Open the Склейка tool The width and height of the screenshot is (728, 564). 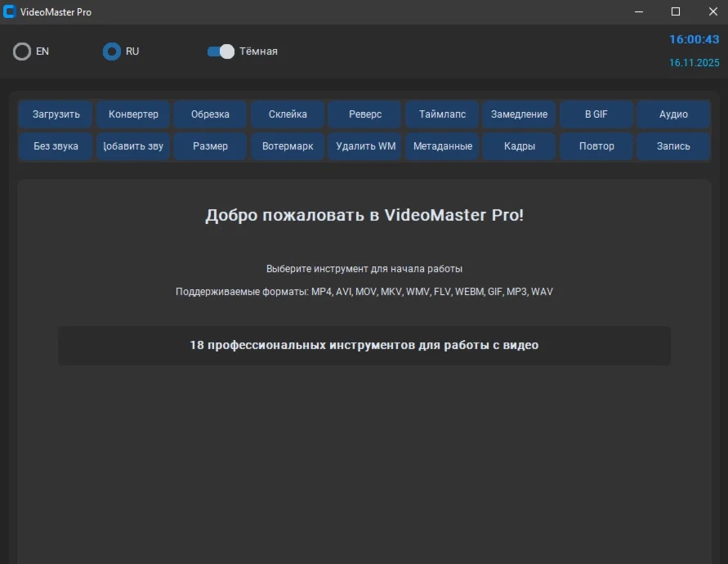(x=288, y=114)
